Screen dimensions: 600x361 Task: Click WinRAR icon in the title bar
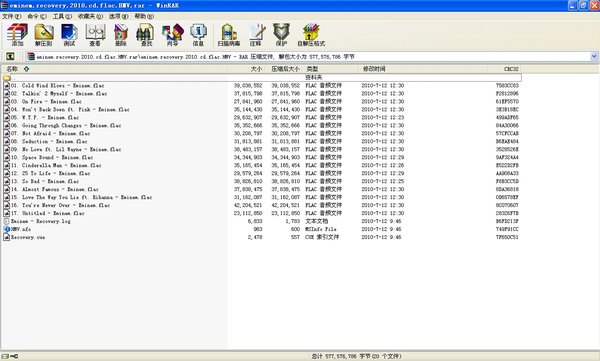point(4,5)
